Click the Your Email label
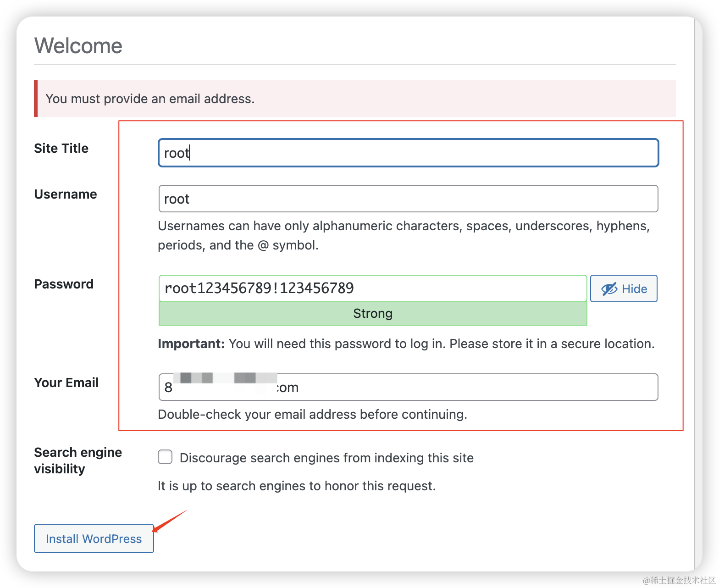The width and height of the screenshot is (719, 588). 66,383
